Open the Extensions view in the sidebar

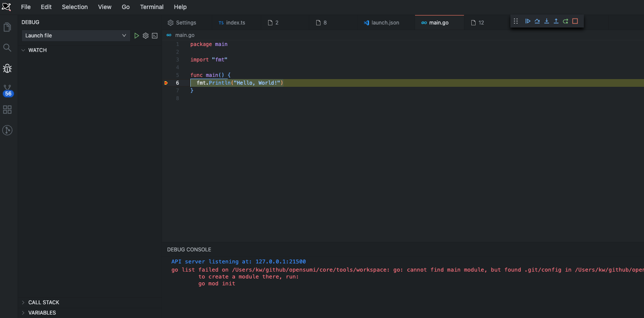pyautogui.click(x=7, y=110)
